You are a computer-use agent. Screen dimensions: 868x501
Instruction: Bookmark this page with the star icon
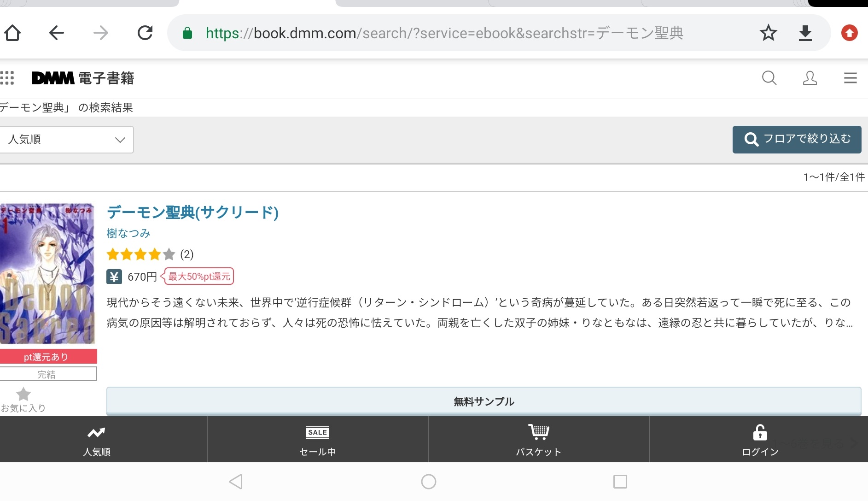point(768,33)
